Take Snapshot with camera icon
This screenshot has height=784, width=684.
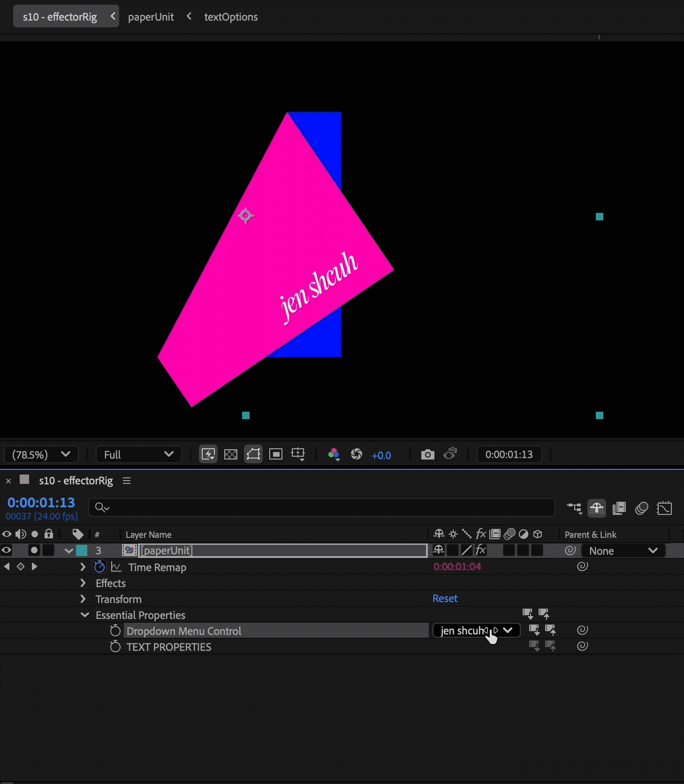[427, 454]
